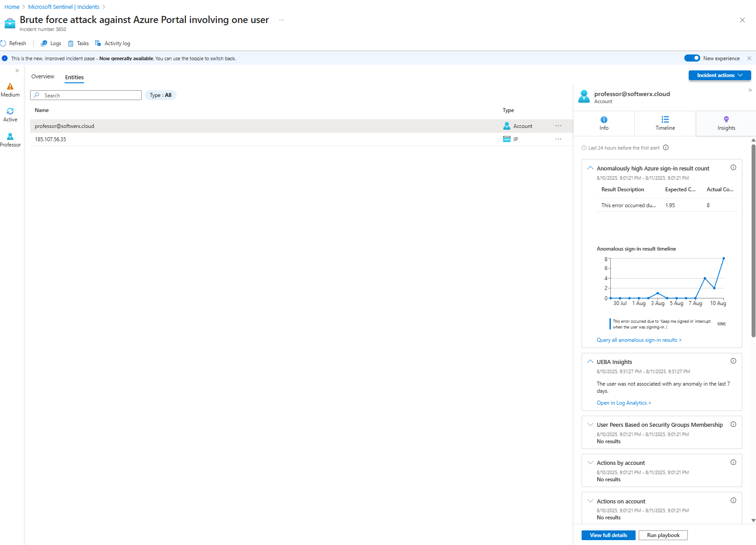The height and width of the screenshot is (545, 756).
Task: Sort by the Name column header
Action: click(42, 110)
